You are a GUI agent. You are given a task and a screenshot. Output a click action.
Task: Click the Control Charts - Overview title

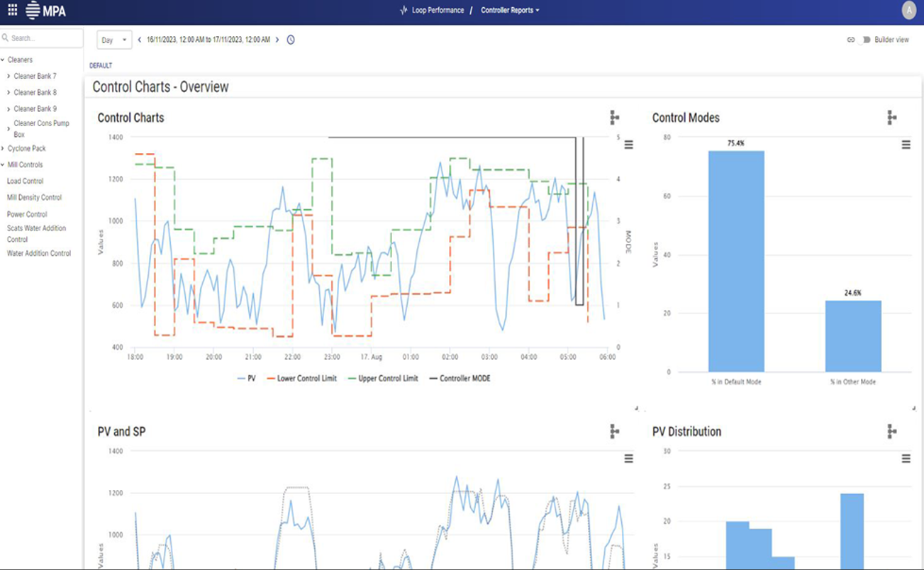[x=161, y=87]
